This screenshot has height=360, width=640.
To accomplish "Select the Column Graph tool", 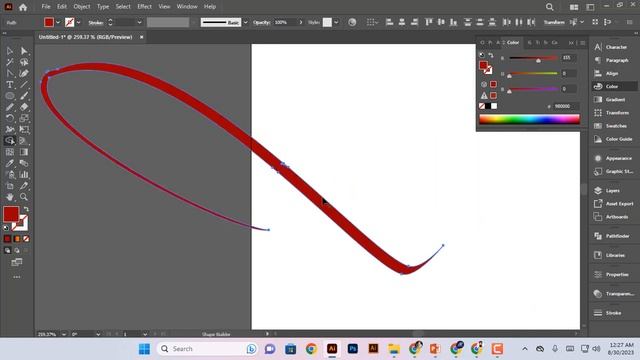I will [x=24, y=175].
